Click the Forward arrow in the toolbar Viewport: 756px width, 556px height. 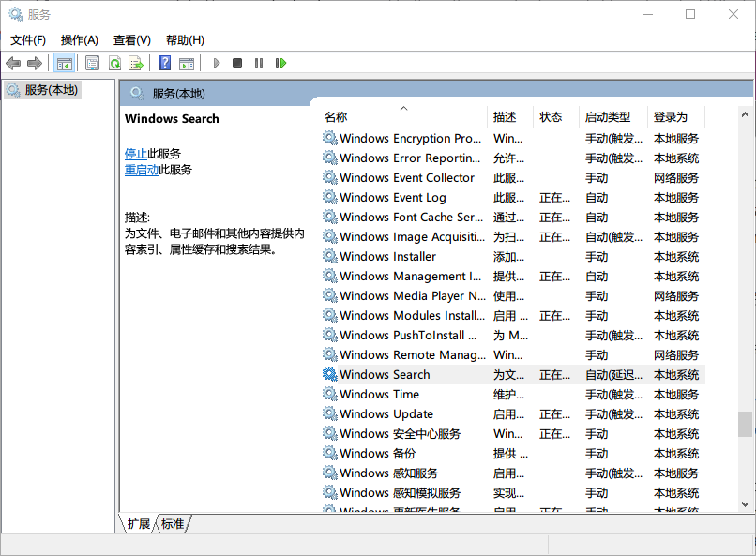pos(35,63)
